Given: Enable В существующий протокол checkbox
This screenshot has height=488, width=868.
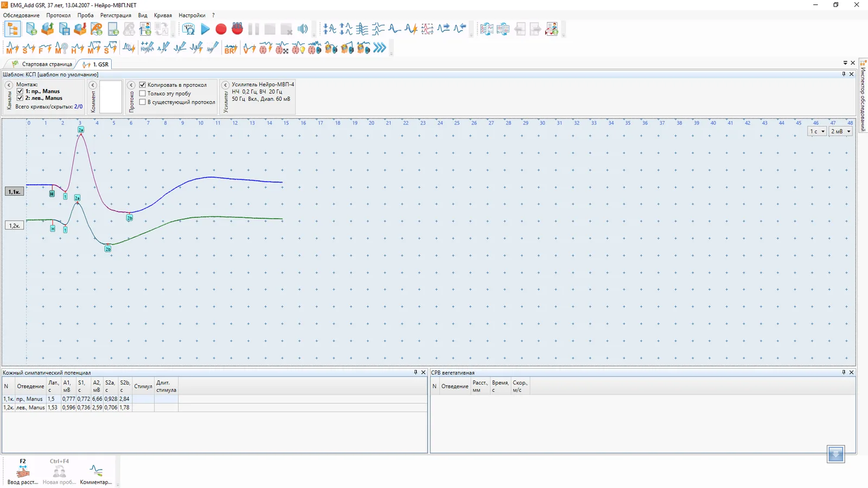Looking at the screenshot, I should (x=143, y=102).
